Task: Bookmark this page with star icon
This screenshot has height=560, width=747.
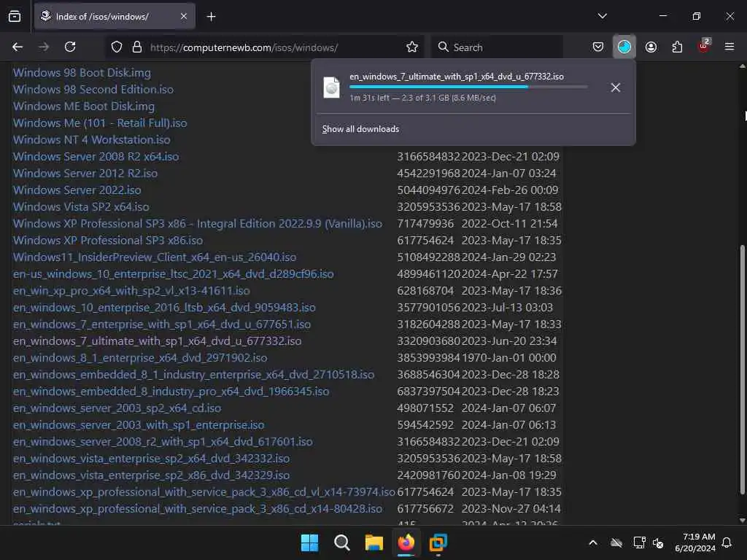Action: coord(412,47)
